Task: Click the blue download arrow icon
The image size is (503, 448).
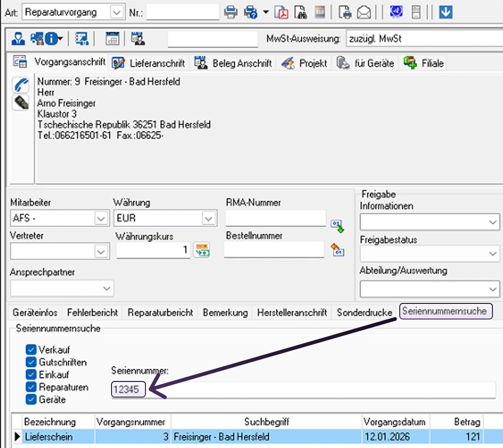Action: click(x=446, y=12)
